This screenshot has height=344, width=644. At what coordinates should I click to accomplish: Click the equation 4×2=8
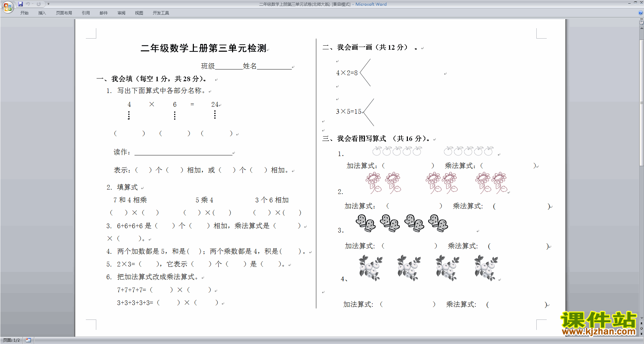click(347, 73)
